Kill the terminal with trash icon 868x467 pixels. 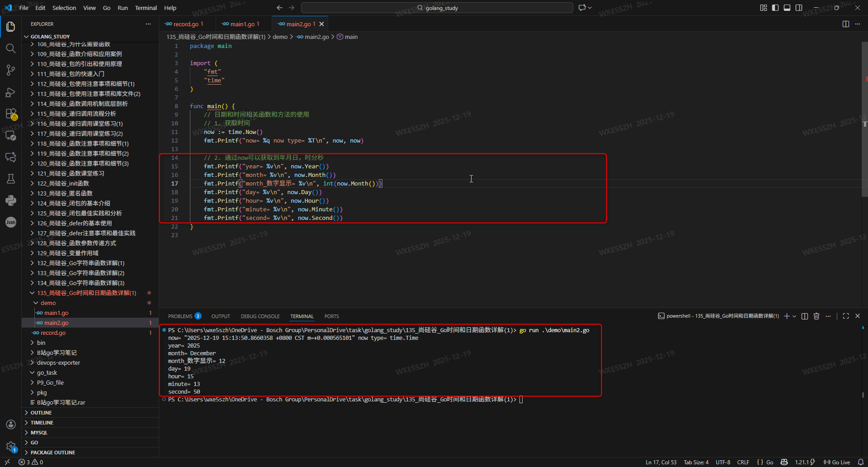(816, 316)
